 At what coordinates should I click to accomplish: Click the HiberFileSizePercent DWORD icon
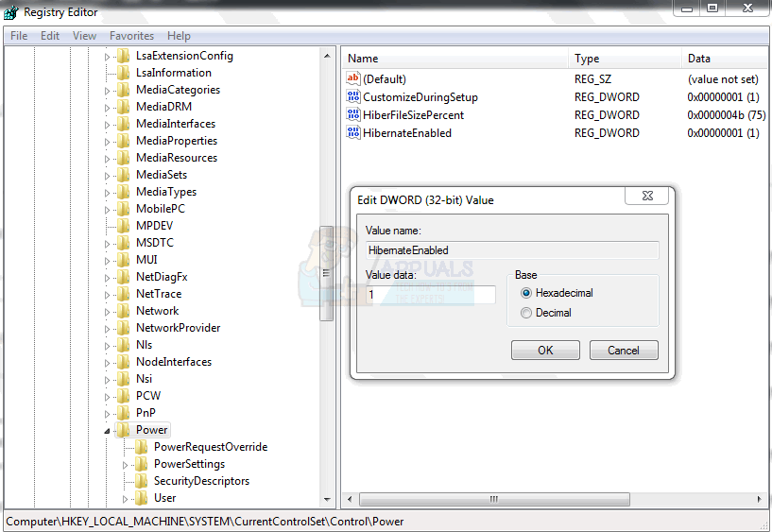[353, 114]
